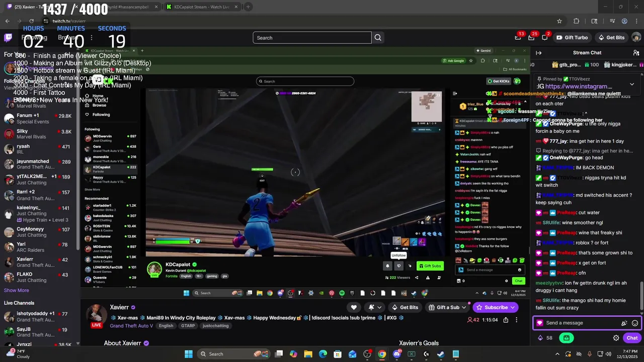Toggle follow heart for Xavierr
The width and height of the screenshot is (644, 362).
354,307
